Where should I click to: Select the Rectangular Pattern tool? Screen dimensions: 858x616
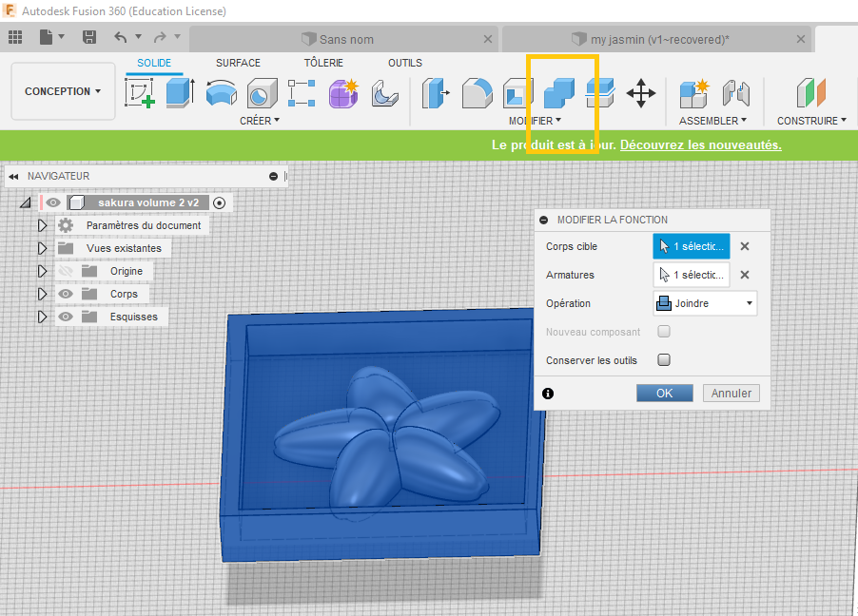pos(302,92)
